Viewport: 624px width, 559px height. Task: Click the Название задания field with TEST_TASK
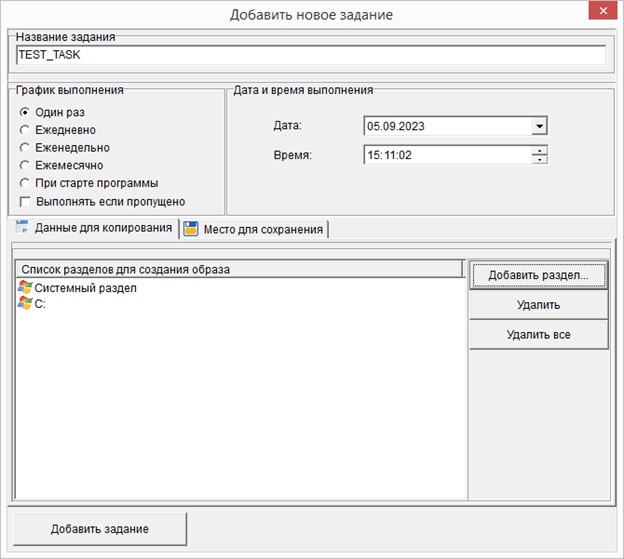311,55
